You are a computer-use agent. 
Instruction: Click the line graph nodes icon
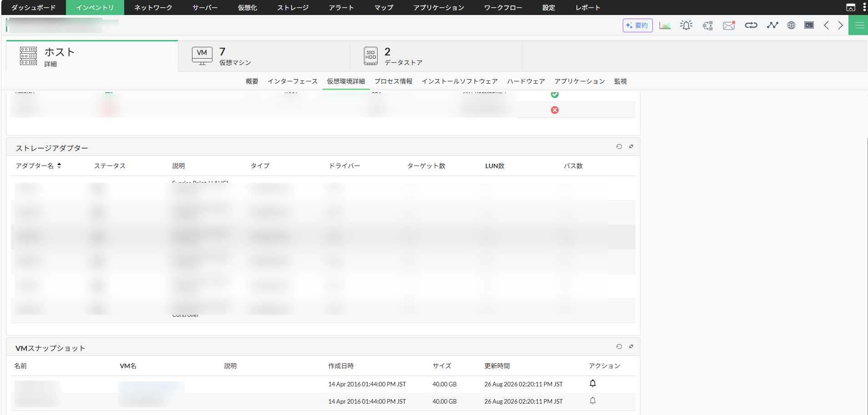tap(772, 25)
